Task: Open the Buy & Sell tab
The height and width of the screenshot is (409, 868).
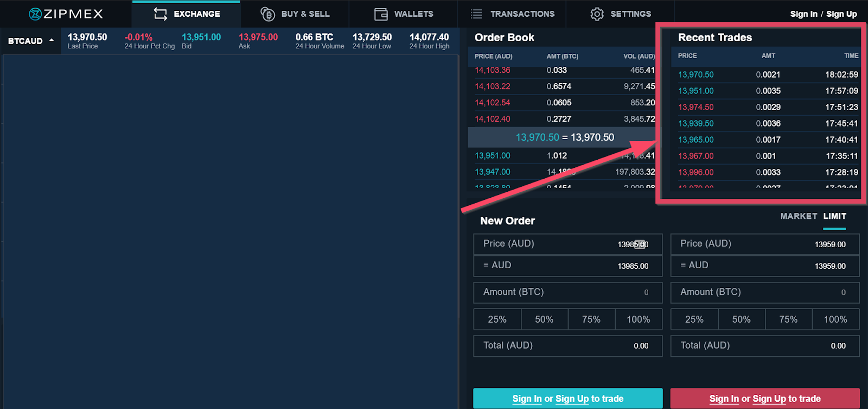Action: click(295, 14)
